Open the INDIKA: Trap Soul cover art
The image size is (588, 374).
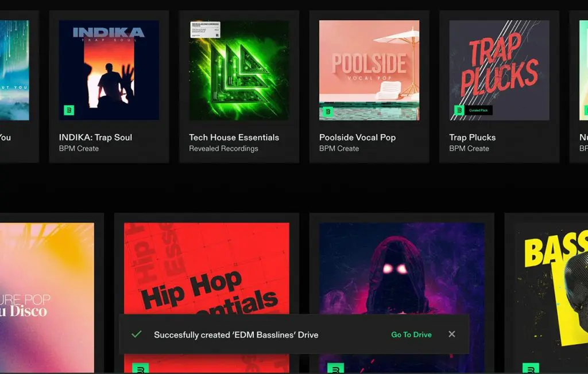click(x=109, y=70)
